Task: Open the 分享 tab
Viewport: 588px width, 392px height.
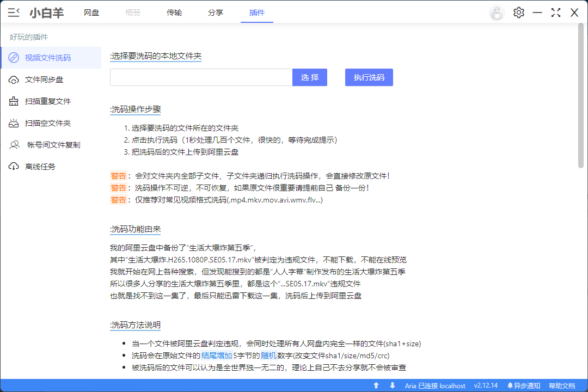Action: [x=216, y=13]
